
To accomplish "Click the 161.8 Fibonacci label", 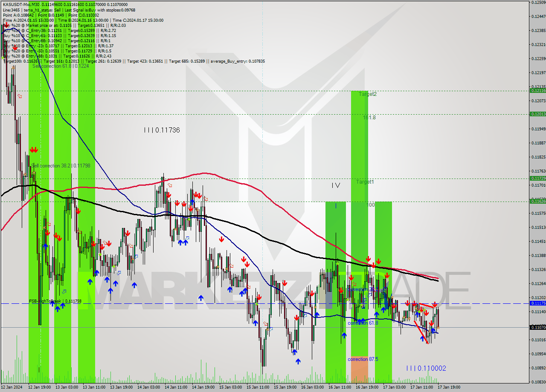I will pyautogui.click(x=369, y=117).
